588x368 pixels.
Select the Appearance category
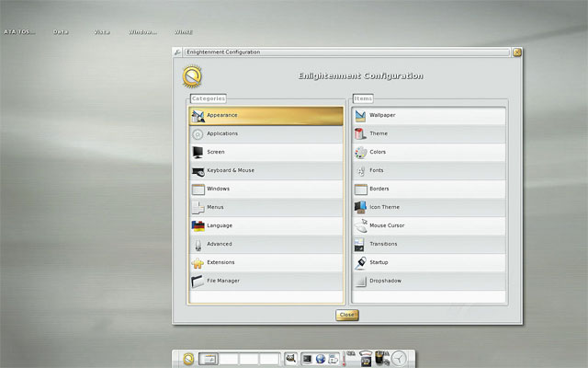point(266,116)
